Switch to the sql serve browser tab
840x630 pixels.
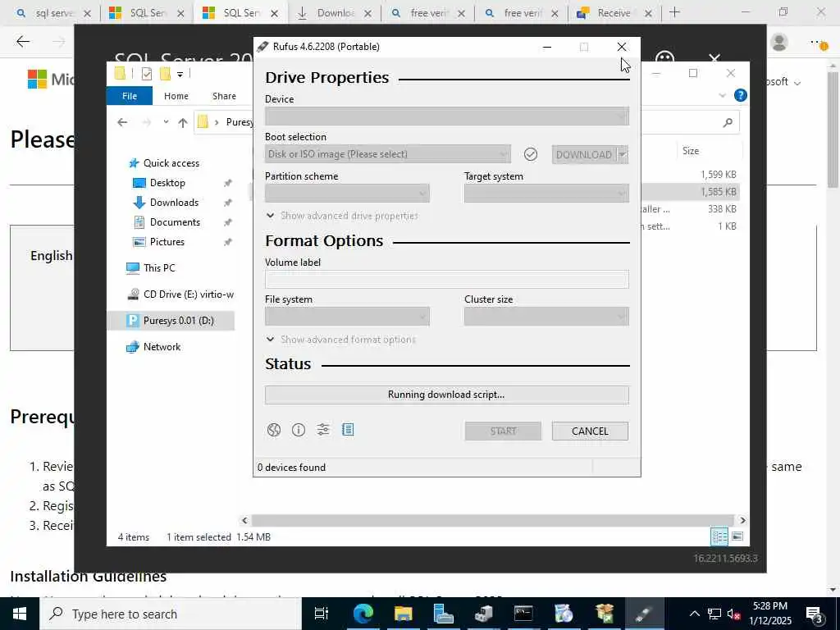tap(54, 13)
